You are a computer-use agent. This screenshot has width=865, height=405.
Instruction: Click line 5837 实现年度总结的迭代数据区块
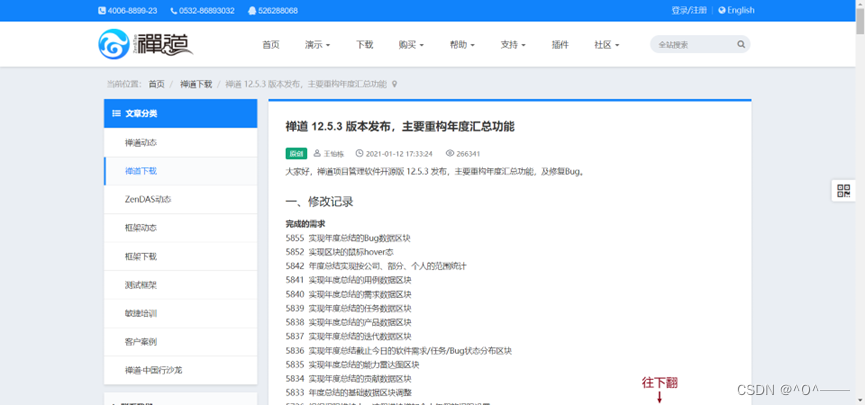coord(348,336)
